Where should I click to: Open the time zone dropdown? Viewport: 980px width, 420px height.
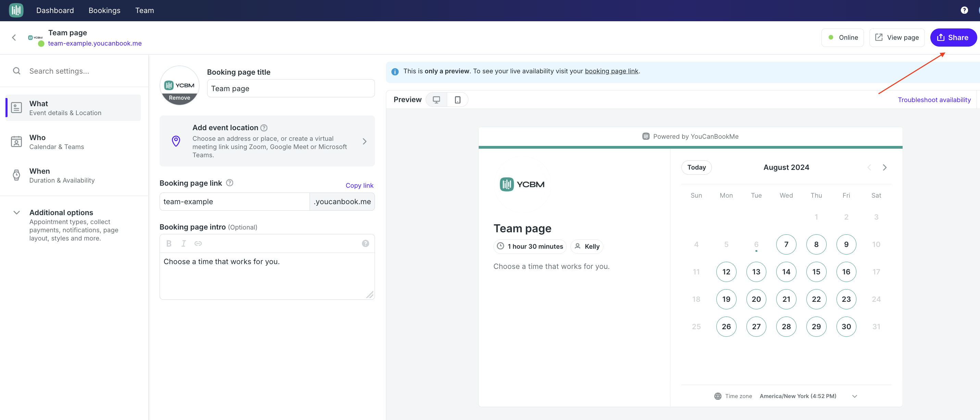[854, 396]
